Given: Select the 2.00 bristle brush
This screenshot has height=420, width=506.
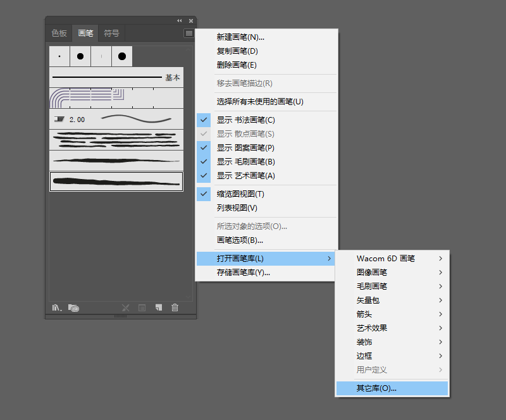Looking at the screenshot, I should [116, 119].
